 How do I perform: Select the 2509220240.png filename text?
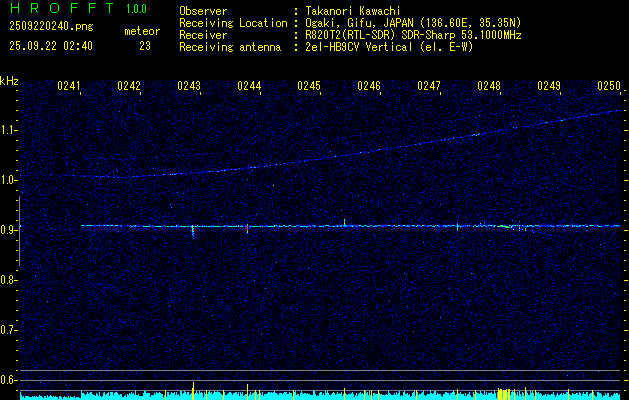(x=50, y=27)
